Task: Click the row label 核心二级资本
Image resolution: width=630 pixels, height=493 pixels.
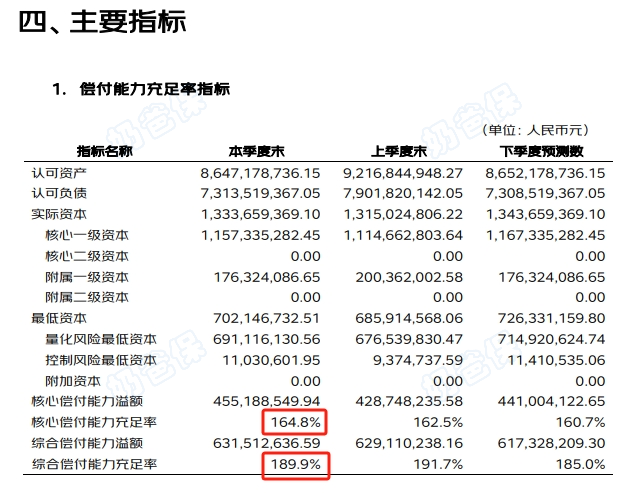Action: [x=87, y=256]
